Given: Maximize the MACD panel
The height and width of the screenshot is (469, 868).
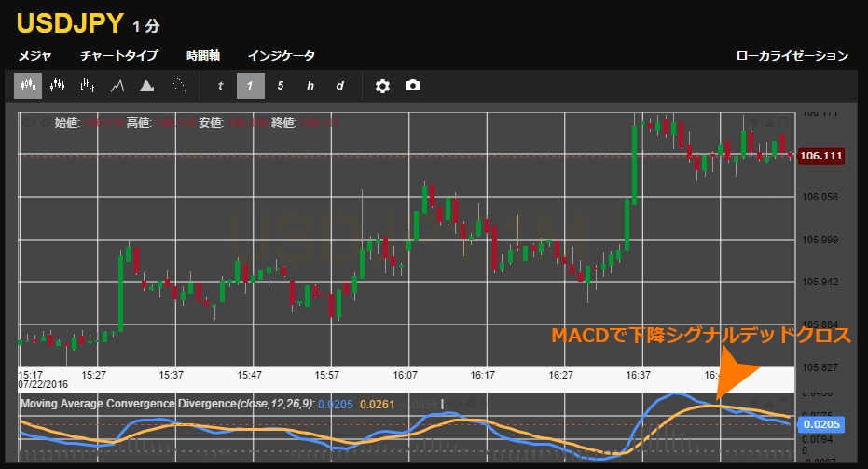Looking at the screenshot, I should (783, 403).
